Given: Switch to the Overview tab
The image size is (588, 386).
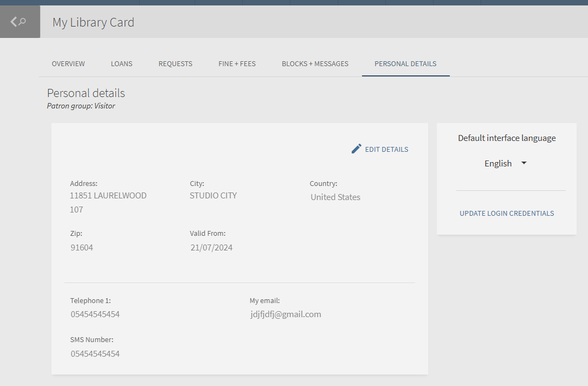Looking at the screenshot, I should click(68, 64).
